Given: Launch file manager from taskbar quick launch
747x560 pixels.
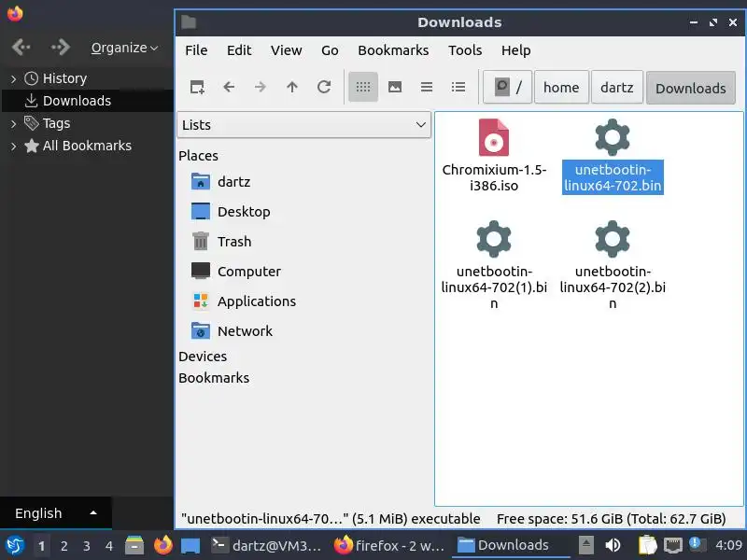Looking at the screenshot, I should pos(134,546).
